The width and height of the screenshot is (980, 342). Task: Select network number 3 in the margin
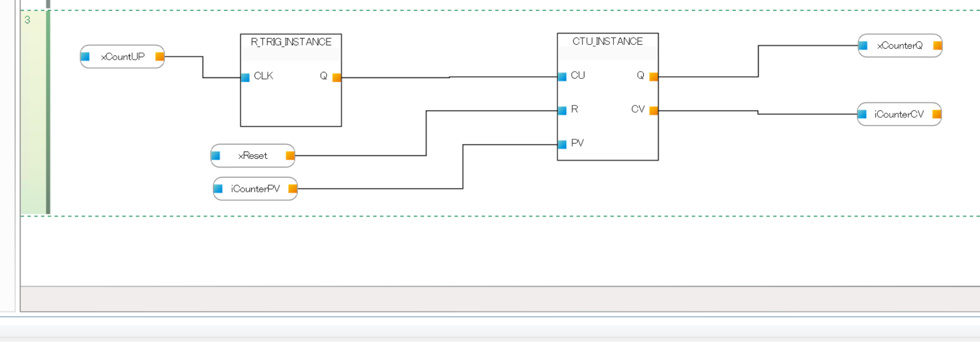(x=27, y=20)
